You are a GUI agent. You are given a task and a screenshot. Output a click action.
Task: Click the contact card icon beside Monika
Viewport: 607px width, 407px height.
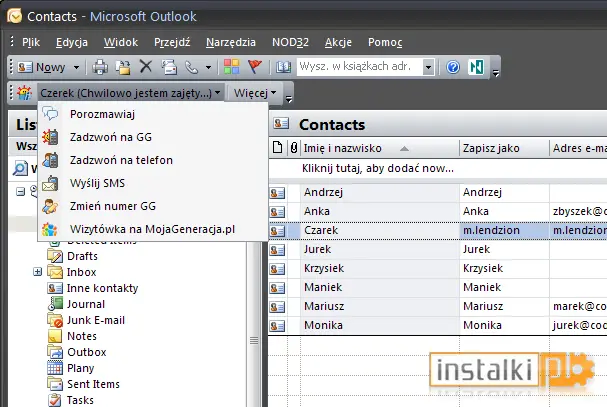click(277, 325)
